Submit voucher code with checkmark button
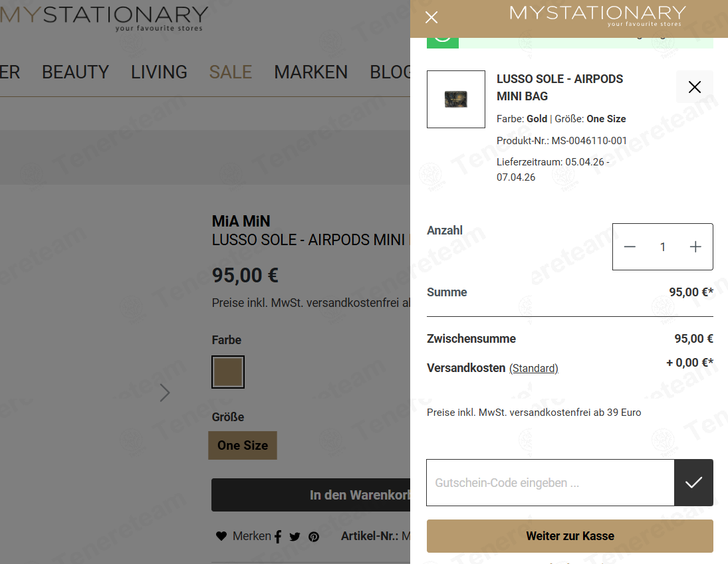 [x=693, y=482]
